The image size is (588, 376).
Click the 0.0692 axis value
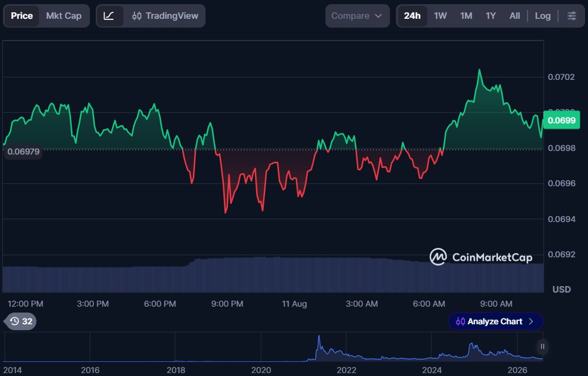561,254
